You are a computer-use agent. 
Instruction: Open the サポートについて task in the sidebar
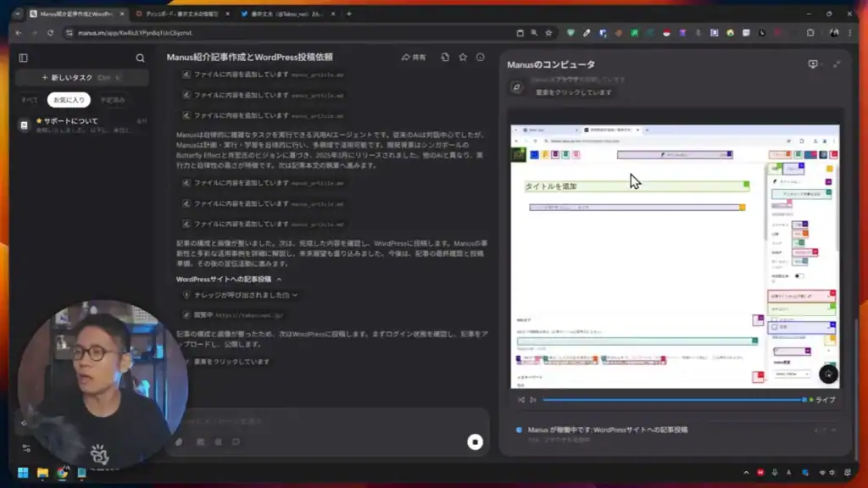coord(82,125)
